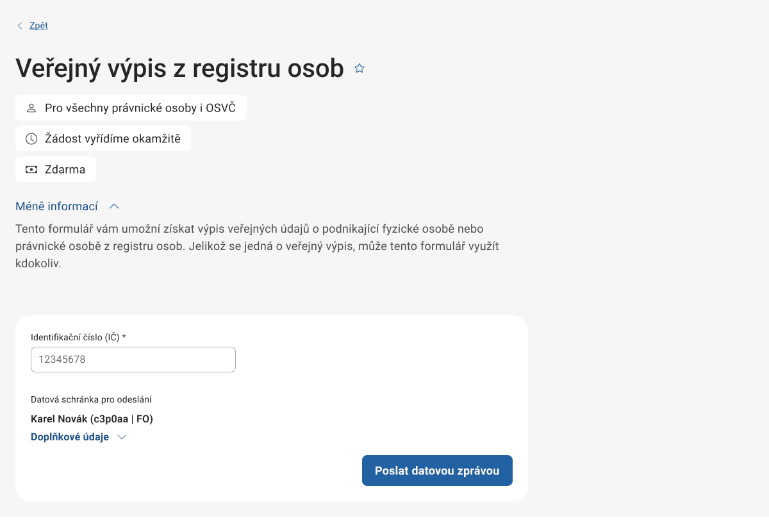Image resolution: width=769 pixels, height=532 pixels.
Task: Click the asterisk marker on the IČ label
Action: pos(124,336)
